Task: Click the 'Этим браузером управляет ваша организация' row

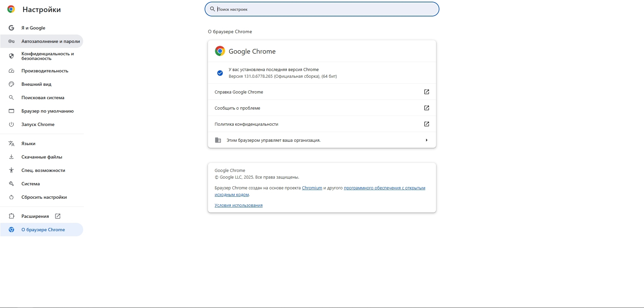Action: pos(322,140)
